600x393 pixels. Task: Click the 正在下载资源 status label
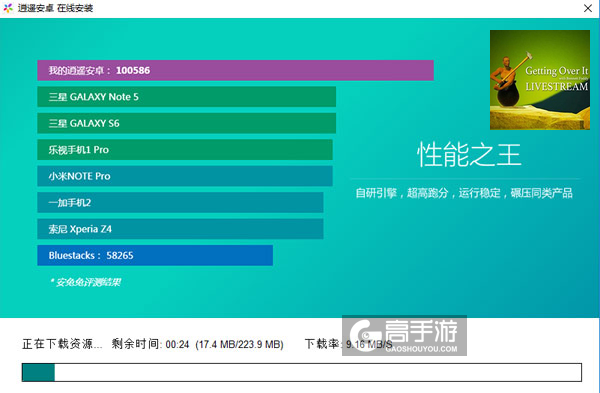(x=62, y=344)
